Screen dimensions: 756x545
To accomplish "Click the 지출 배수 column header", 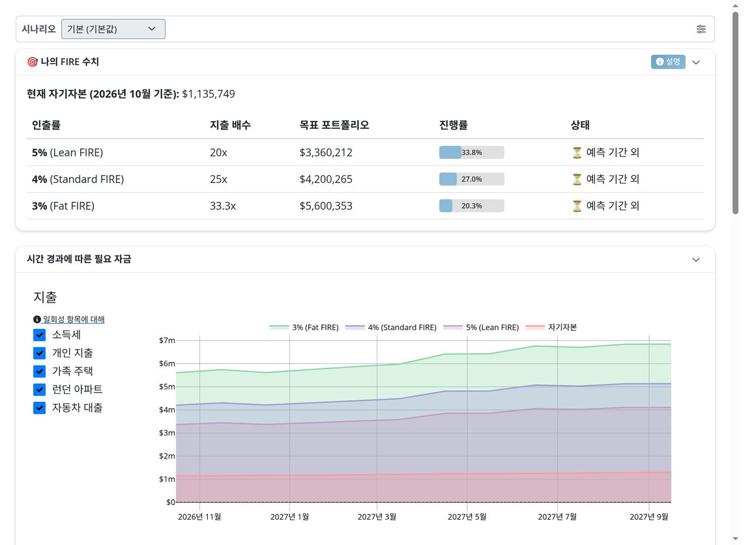I will coord(231,125).
